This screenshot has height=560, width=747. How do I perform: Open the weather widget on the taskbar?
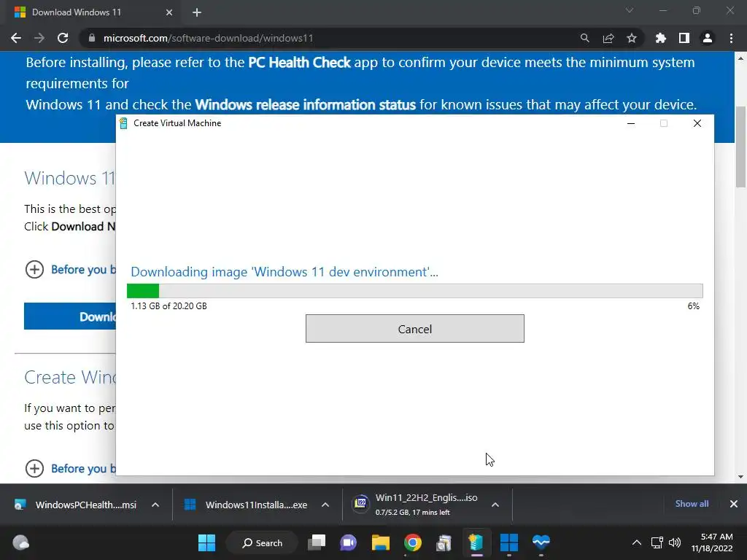point(20,542)
